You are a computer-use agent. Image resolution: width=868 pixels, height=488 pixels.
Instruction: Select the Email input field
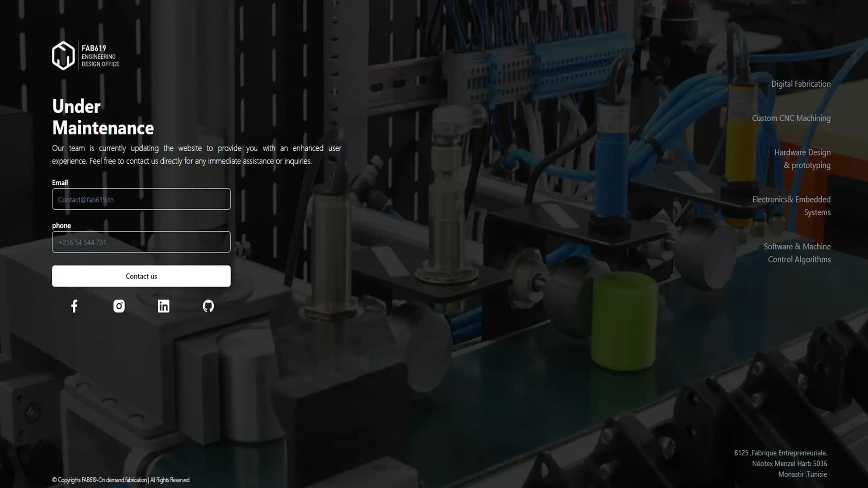pos(142,199)
